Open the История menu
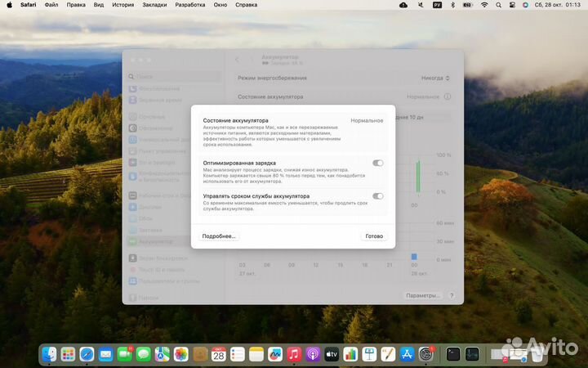Viewport: 588px width, 368px height. click(123, 5)
